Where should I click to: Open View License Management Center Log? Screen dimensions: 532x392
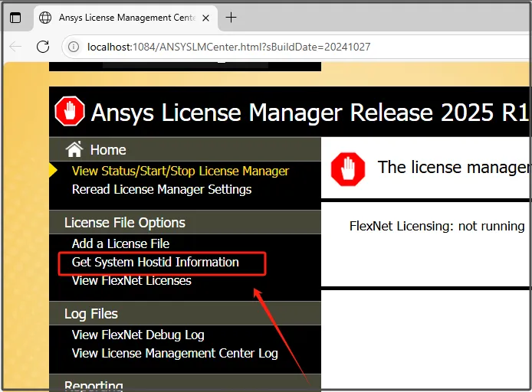point(175,354)
